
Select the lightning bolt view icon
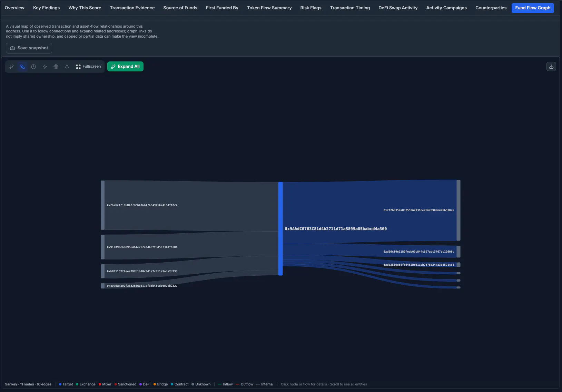pos(45,67)
